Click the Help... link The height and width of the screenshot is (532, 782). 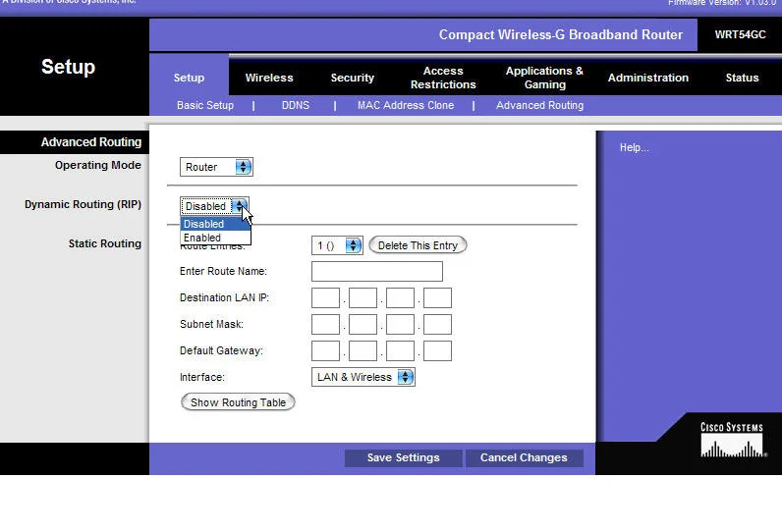[x=634, y=147]
